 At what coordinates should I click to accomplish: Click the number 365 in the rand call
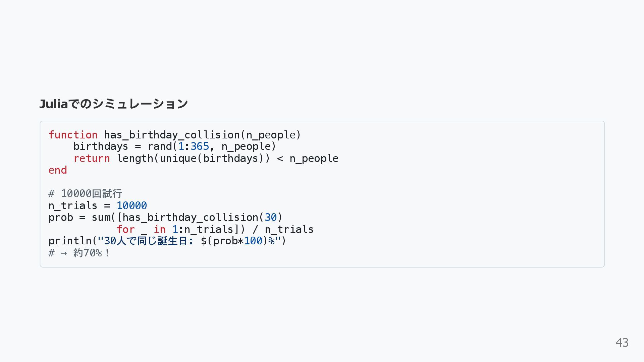coord(200,146)
